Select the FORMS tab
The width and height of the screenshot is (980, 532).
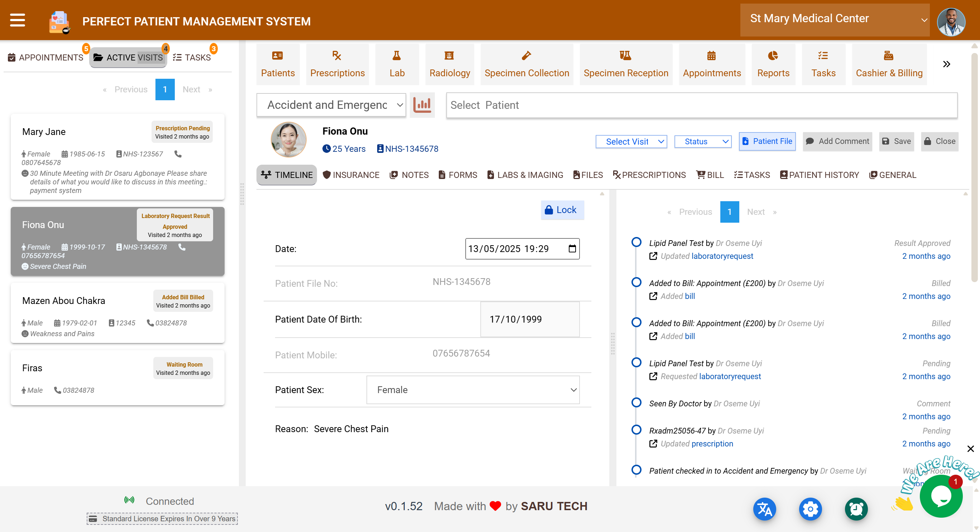pos(458,175)
